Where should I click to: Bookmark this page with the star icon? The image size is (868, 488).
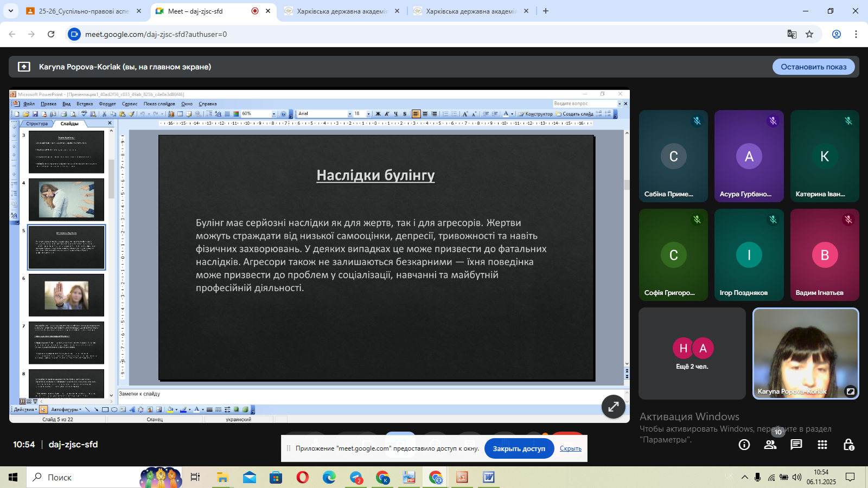tap(809, 34)
